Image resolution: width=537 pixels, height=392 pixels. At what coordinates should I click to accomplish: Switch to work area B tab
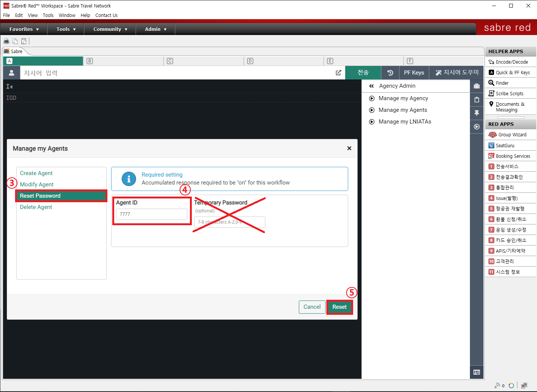[123, 61]
